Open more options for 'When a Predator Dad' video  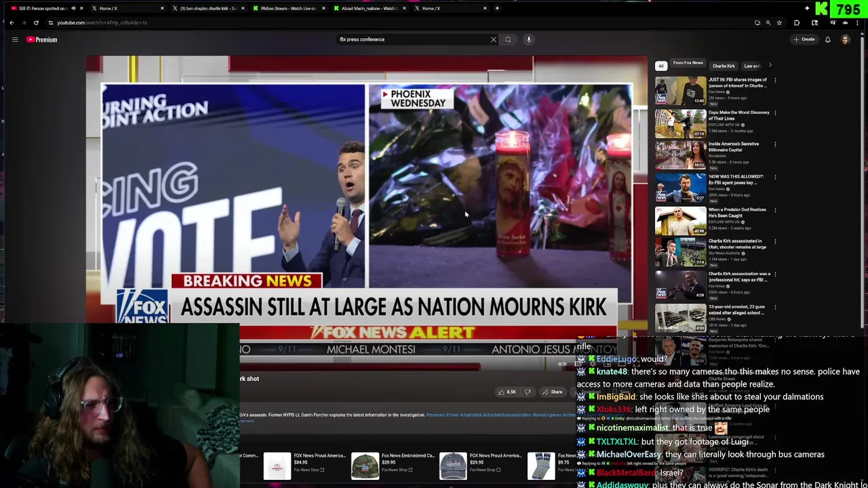(x=775, y=210)
